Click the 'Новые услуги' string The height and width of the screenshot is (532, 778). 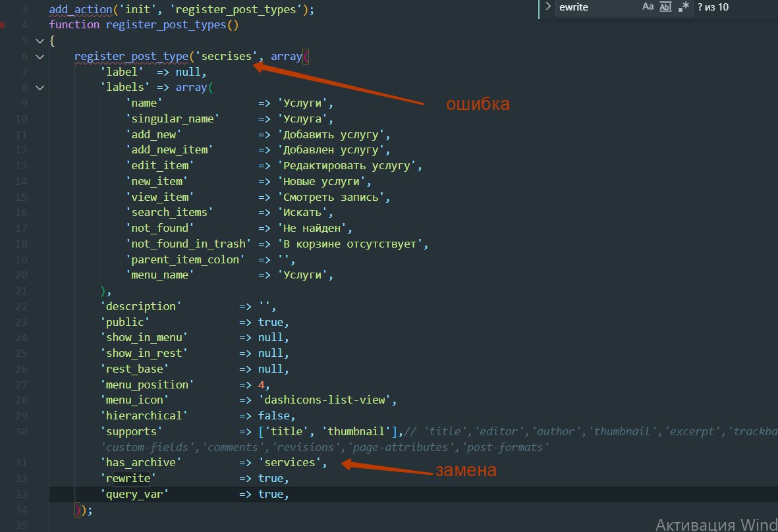(321, 182)
